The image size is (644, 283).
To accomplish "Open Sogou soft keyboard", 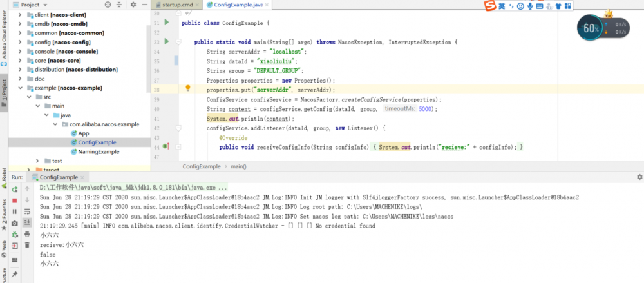I will point(540,6).
